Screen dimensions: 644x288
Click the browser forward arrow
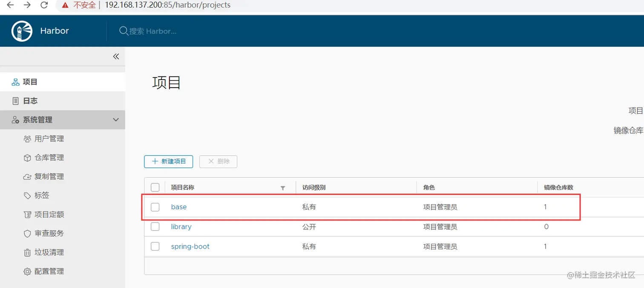coord(27,5)
